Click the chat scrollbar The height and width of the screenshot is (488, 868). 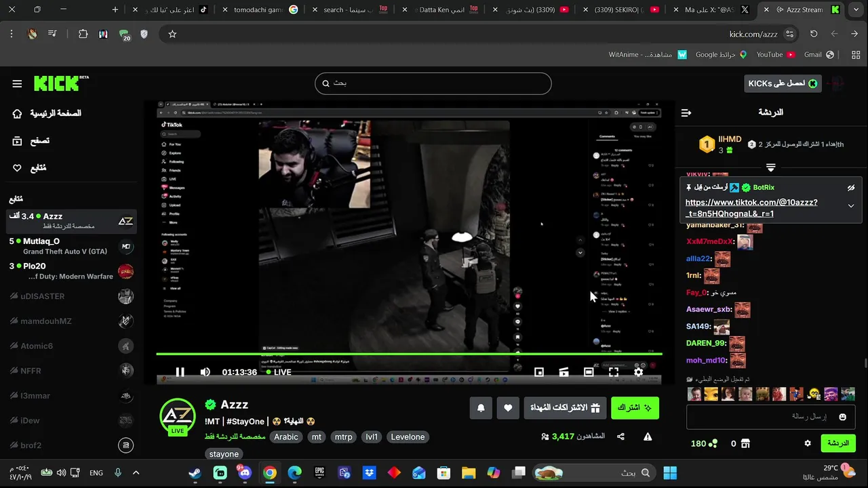[x=865, y=363]
